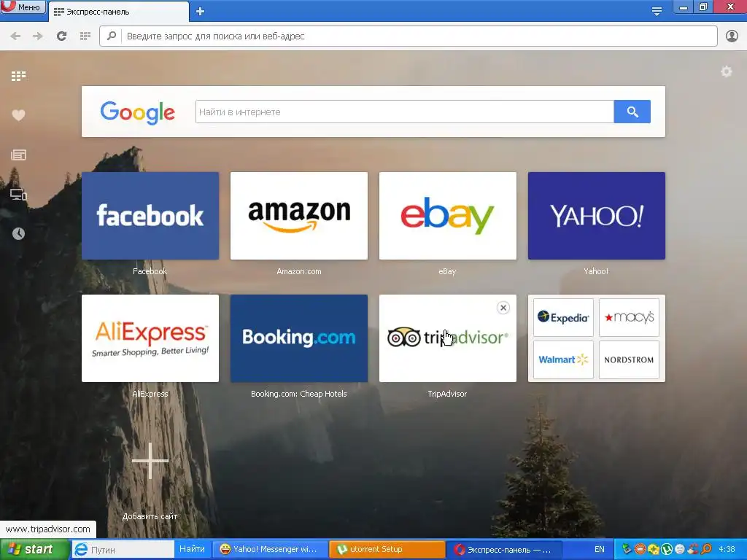Click the Facebook tile caption
Screen dimensions: 747x560
pos(150,271)
